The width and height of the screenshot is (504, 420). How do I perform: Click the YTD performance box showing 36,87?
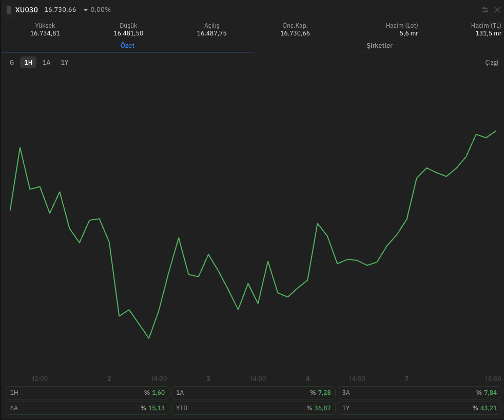tap(254, 408)
